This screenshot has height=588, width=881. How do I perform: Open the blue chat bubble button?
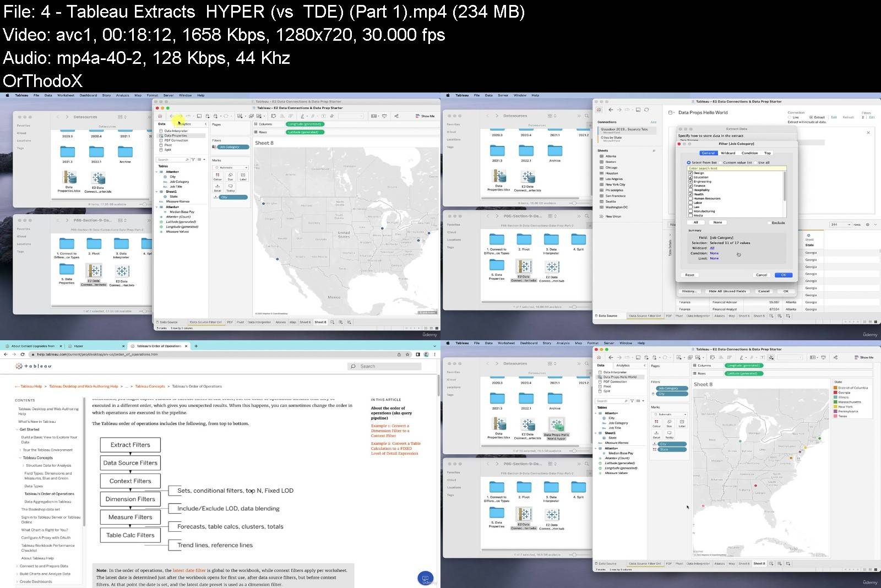(425, 578)
